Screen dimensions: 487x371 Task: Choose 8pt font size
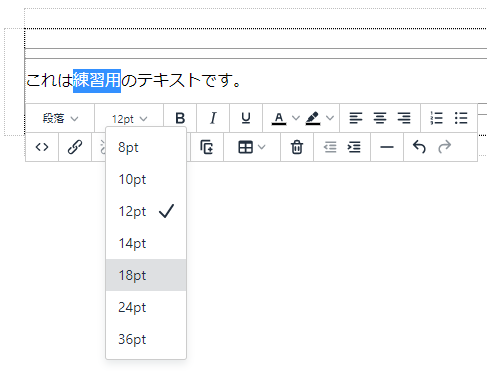(146, 147)
